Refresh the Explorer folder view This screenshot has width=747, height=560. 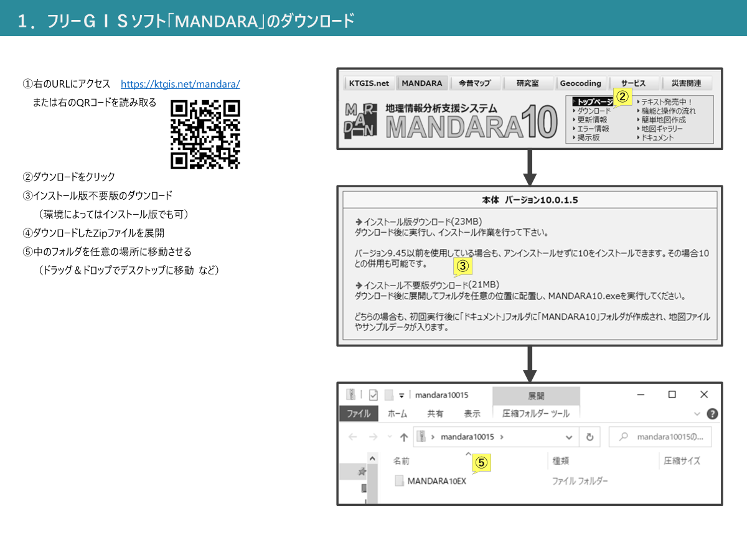click(590, 437)
